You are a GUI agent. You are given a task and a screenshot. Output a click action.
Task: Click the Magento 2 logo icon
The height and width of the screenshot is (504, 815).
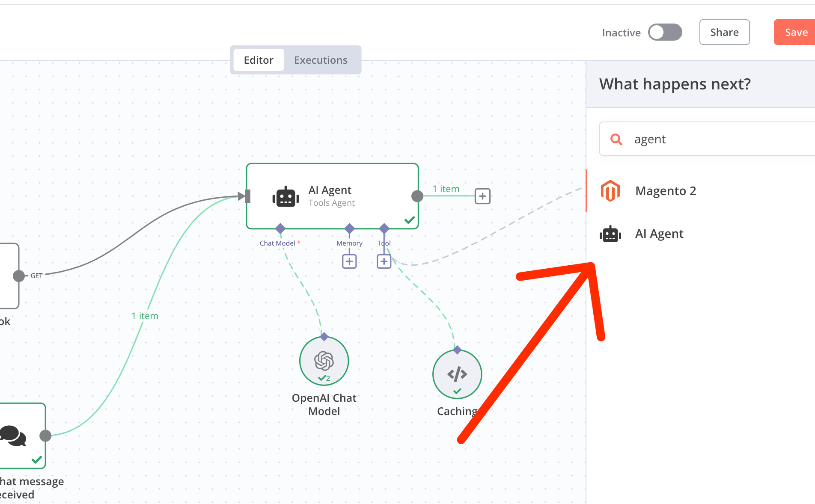(x=610, y=191)
